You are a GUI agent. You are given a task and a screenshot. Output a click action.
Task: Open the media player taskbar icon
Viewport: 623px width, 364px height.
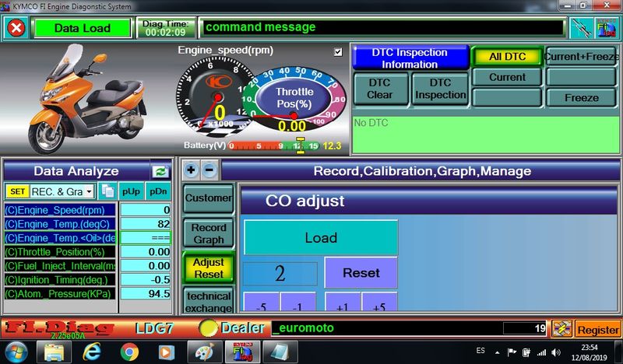point(166,352)
